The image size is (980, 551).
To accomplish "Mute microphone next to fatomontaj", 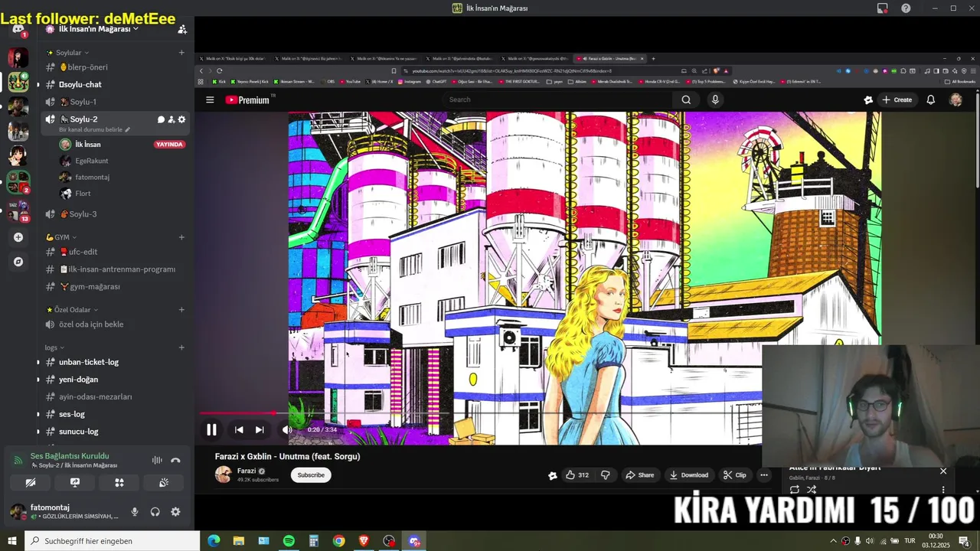I will pyautogui.click(x=135, y=512).
